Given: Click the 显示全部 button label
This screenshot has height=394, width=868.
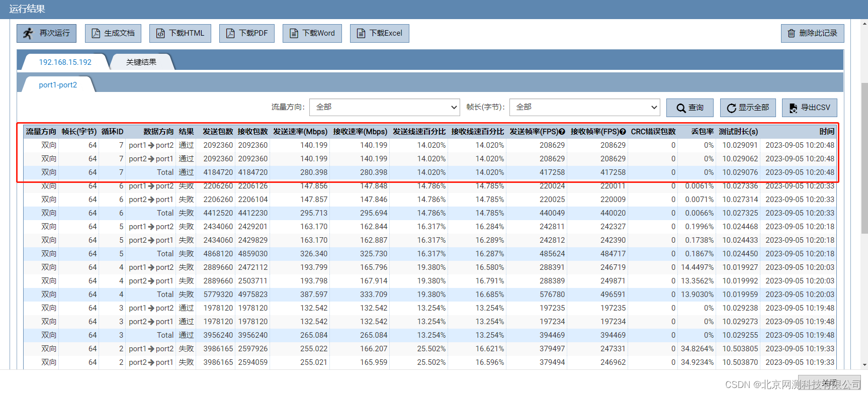Looking at the screenshot, I should pyautogui.click(x=754, y=108).
